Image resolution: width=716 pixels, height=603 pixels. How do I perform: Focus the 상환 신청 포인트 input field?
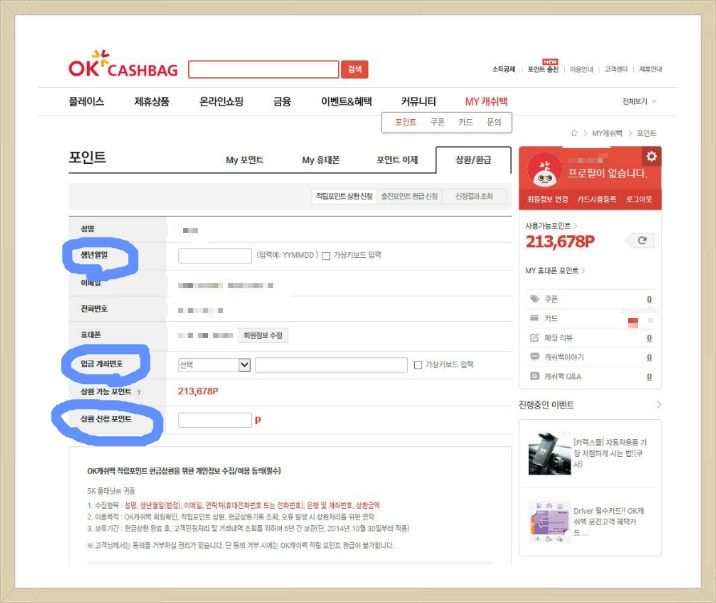coord(215,420)
